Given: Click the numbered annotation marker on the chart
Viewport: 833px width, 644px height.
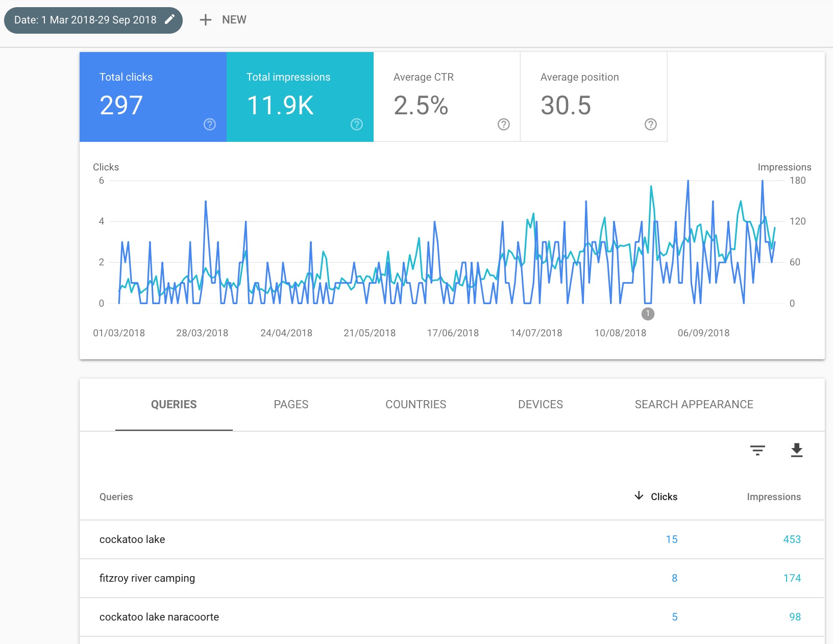Looking at the screenshot, I should click(x=648, y=314).
